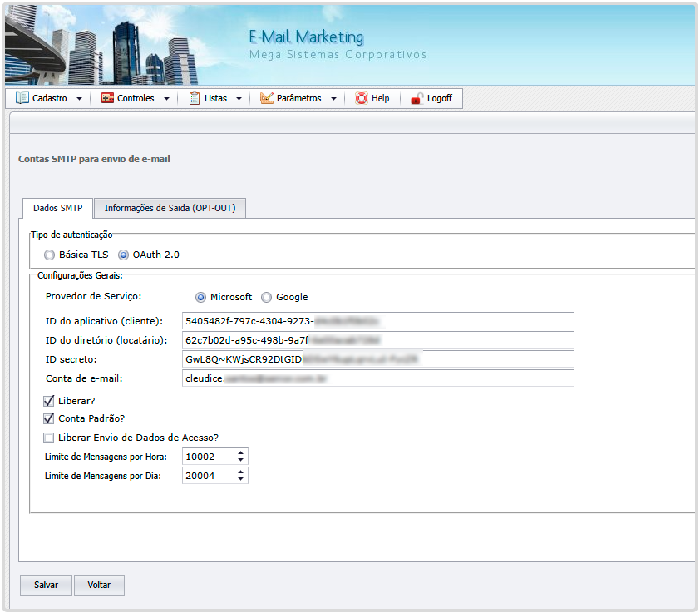The image size is (700, 613).
Task: Click the Controles red icon
Action: [107, 98]
